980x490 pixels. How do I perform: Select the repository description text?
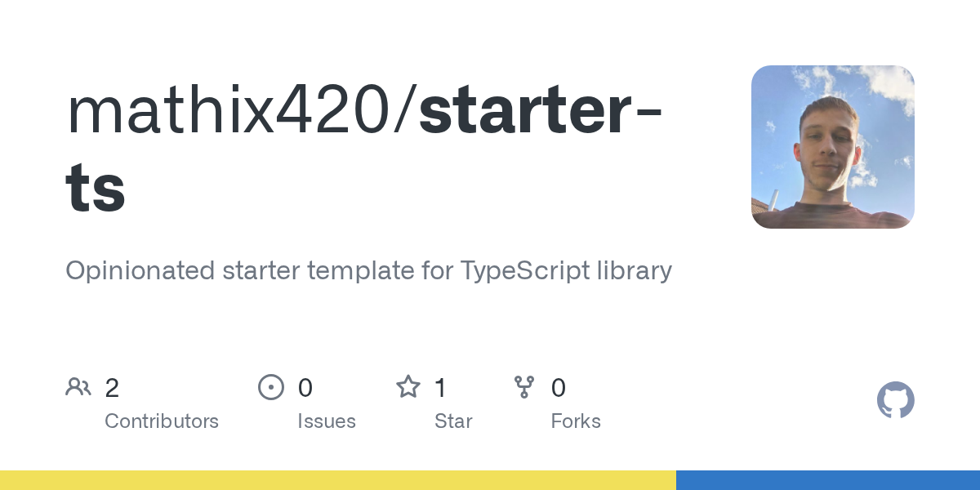368,271
